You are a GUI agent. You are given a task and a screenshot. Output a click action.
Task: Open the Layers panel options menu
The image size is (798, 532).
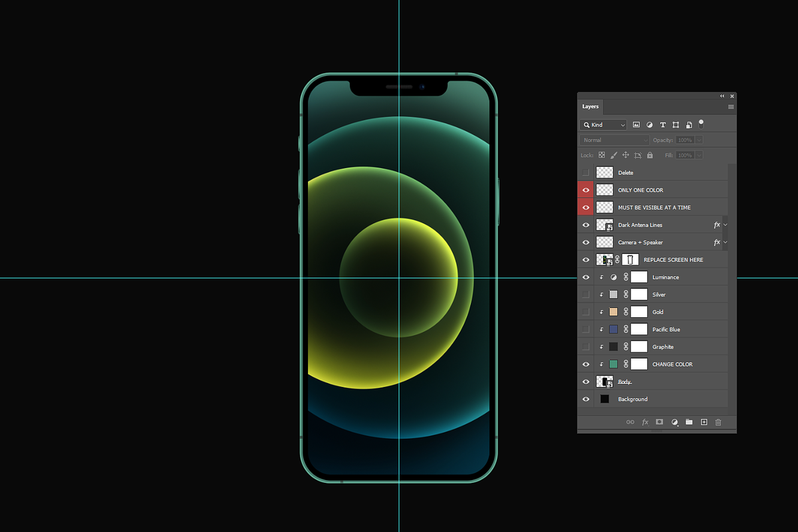[731, 106]
